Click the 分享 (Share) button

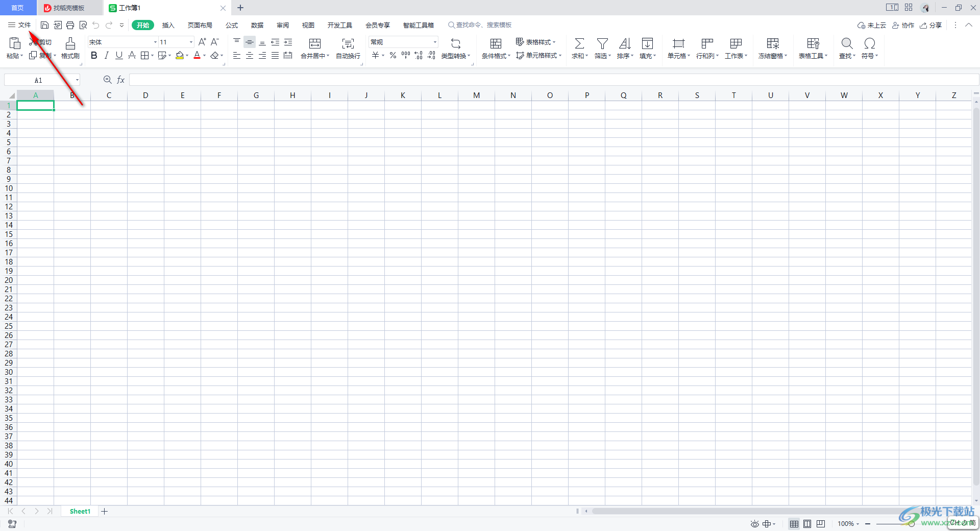[930, 25]
